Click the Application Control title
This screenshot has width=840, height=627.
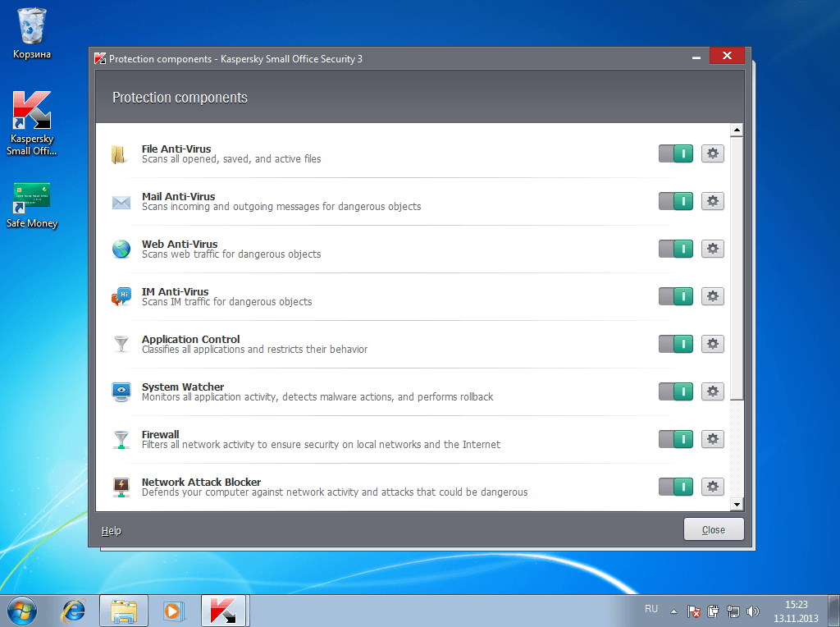pyautogui.click(x=190, y=339)
